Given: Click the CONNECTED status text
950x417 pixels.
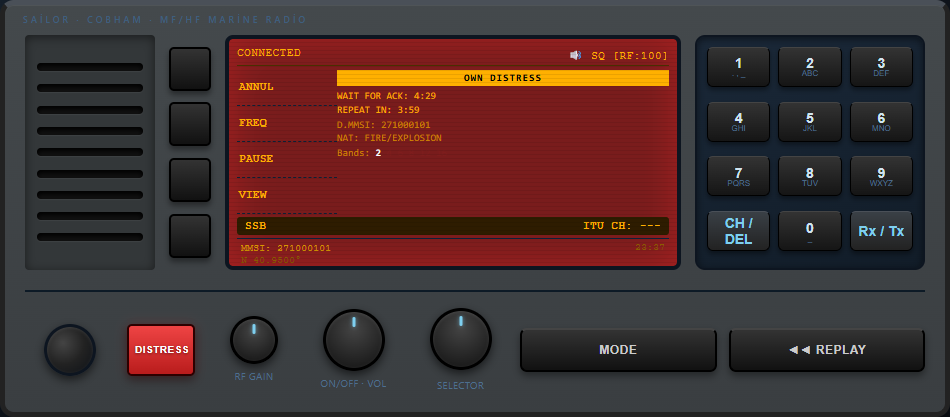Looking at the screenshot, I should (x=269, y=53).
